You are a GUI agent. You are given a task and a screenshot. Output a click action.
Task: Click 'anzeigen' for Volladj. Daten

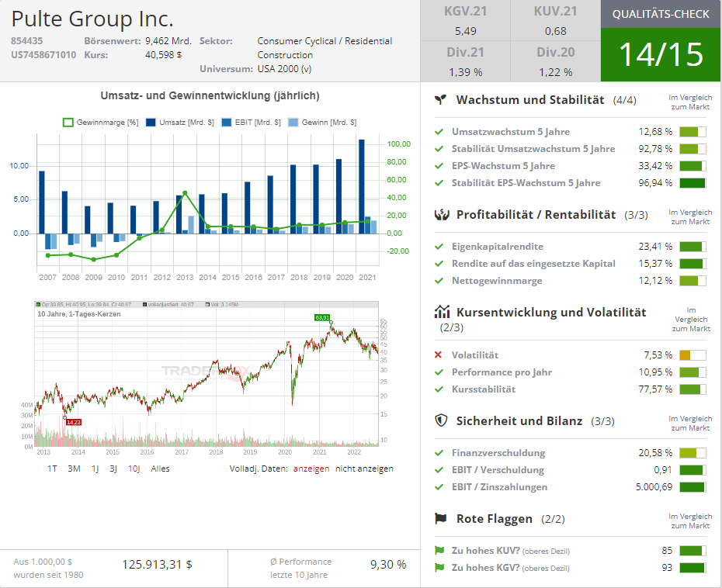pyautogui.click(x=311, y=469)
